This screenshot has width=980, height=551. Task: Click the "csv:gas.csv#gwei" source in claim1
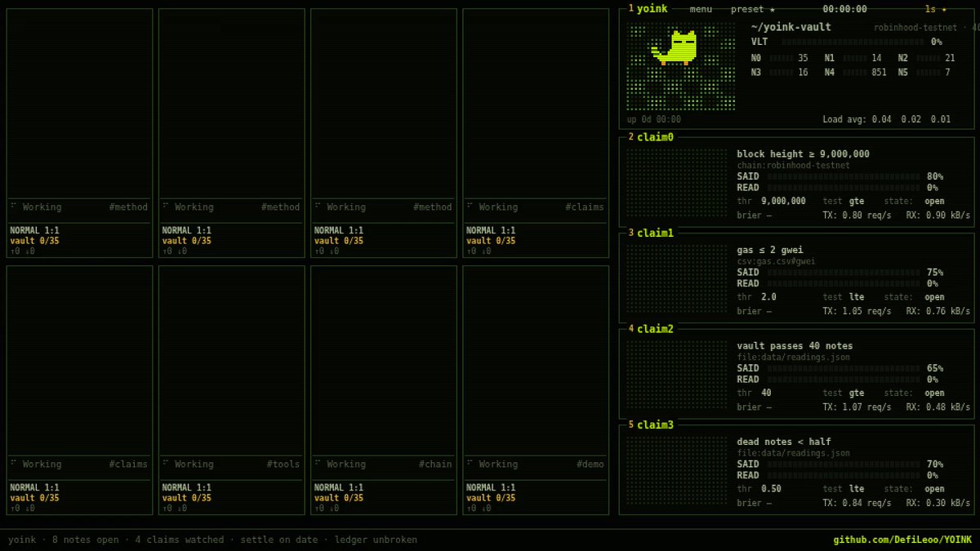pyautogui.click(x=776, y=261)
